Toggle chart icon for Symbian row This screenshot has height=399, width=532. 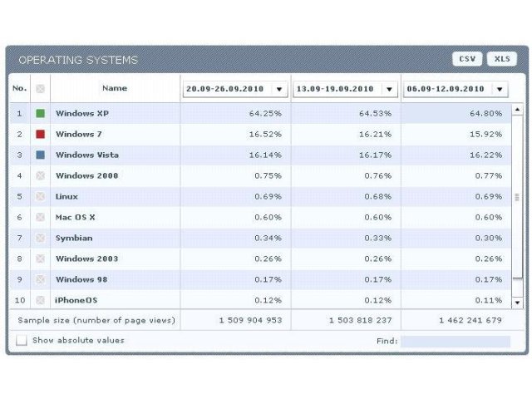[40, 238]
